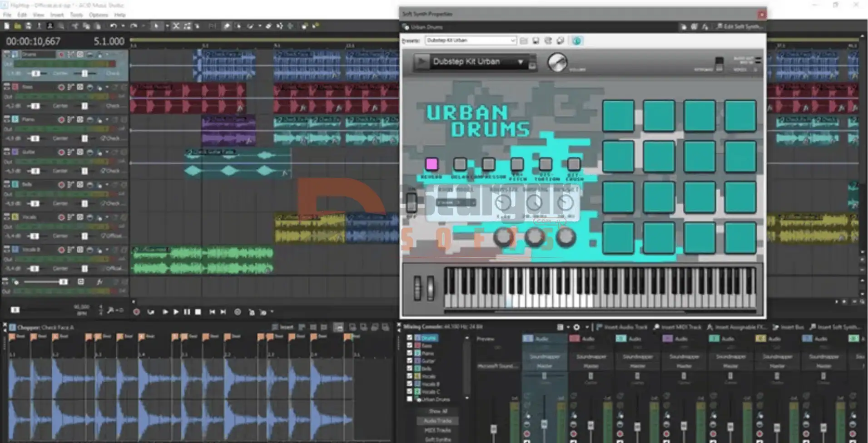Click the timecode display 00:00:10,667

[33, 41]
